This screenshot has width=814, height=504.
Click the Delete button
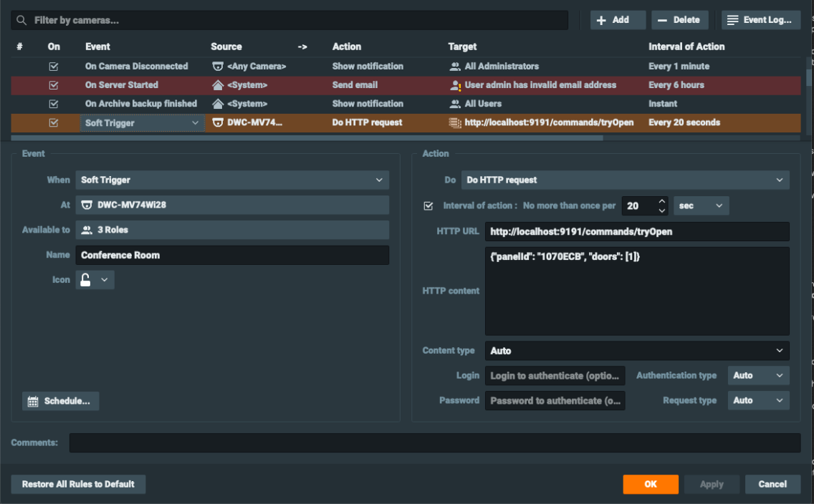click(x=679, y=20)
